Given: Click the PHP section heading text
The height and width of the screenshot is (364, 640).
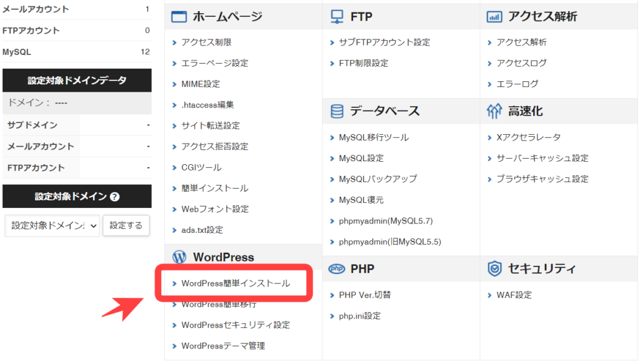Looking at the screenshot, I should coord(362,269).
